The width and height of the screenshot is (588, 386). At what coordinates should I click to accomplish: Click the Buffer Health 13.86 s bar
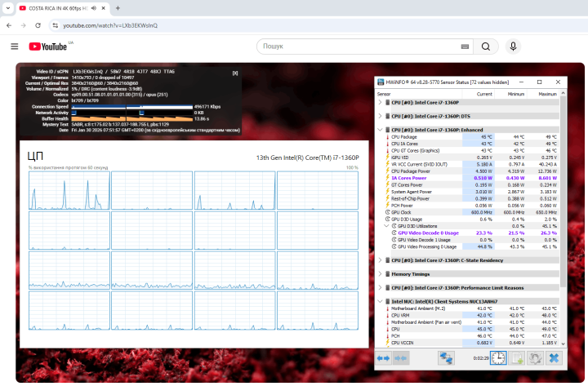[132, 119]
